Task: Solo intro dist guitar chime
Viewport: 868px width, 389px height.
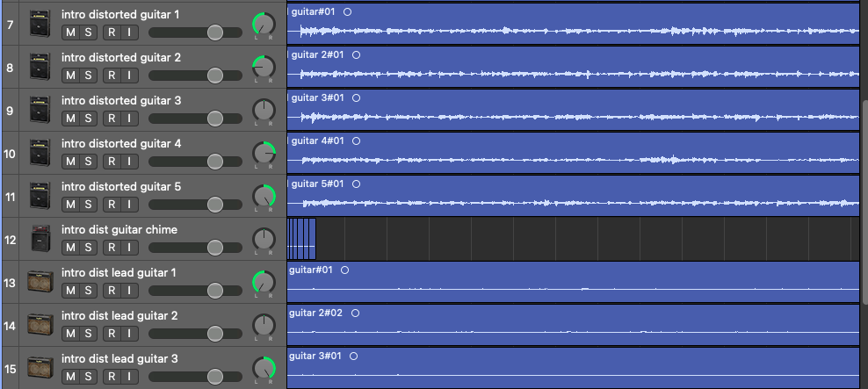Action: tap(88, 248)
